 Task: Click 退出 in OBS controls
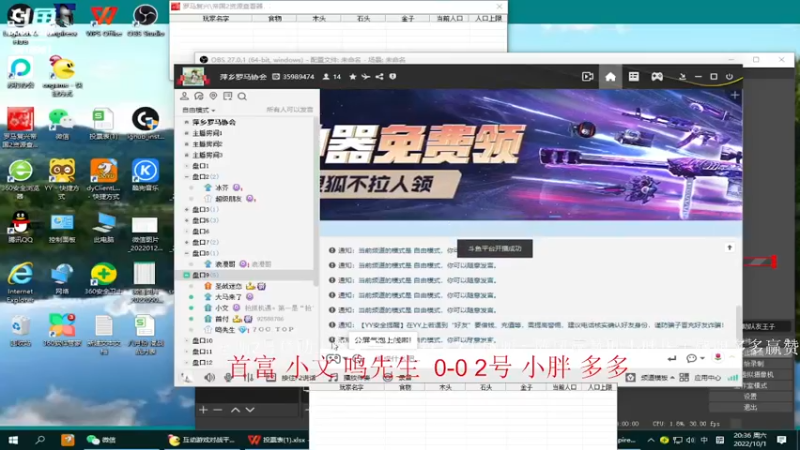coord(750,407)
